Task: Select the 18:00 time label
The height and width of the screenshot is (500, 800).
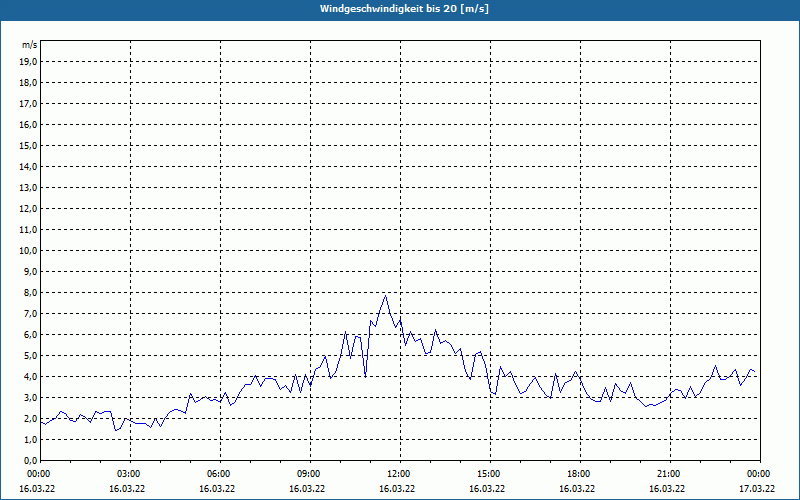Action: click(581, 474)
